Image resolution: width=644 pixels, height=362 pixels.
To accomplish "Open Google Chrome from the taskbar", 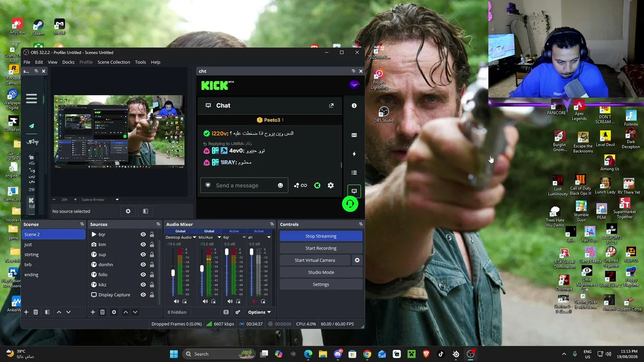I will coord(367,354).
